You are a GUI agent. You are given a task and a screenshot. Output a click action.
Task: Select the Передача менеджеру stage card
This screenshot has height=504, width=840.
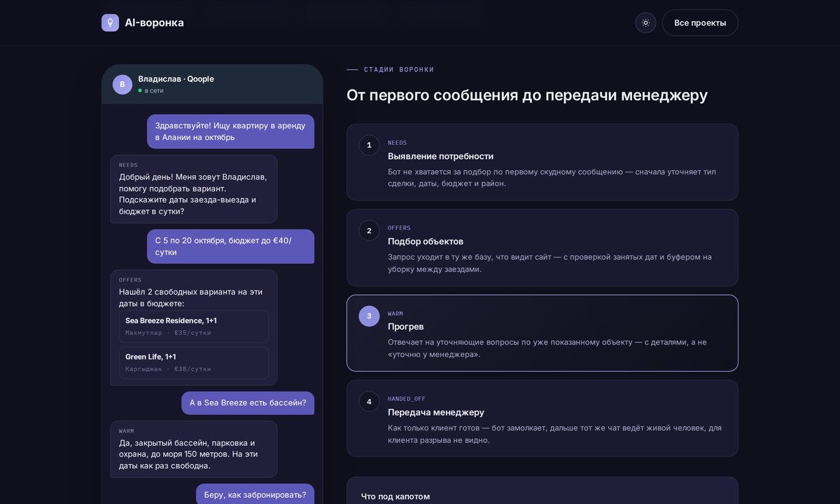click(x=542, y=419)
